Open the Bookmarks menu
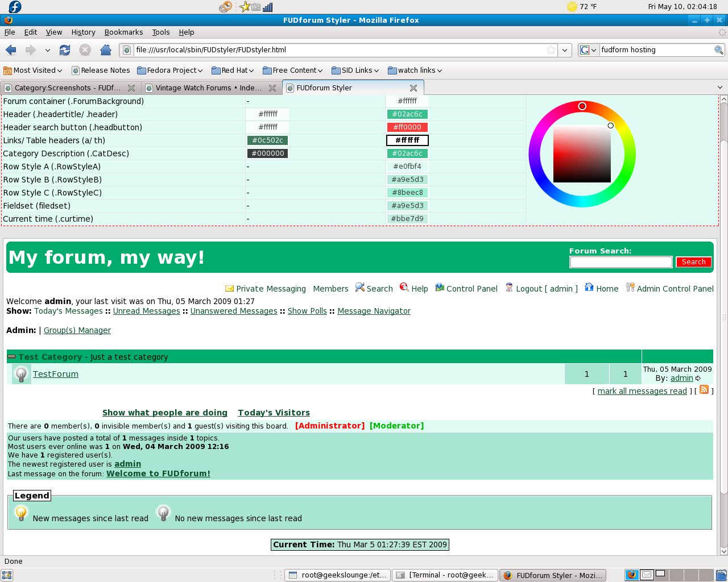The width and height of the screenshot is (728, 582). click(123, 32)
